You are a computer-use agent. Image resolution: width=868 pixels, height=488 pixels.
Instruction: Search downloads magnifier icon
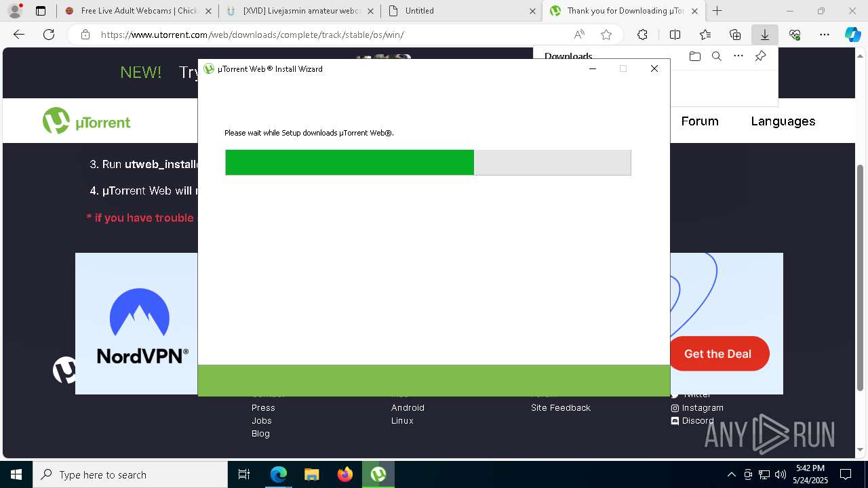coord(716,56)
